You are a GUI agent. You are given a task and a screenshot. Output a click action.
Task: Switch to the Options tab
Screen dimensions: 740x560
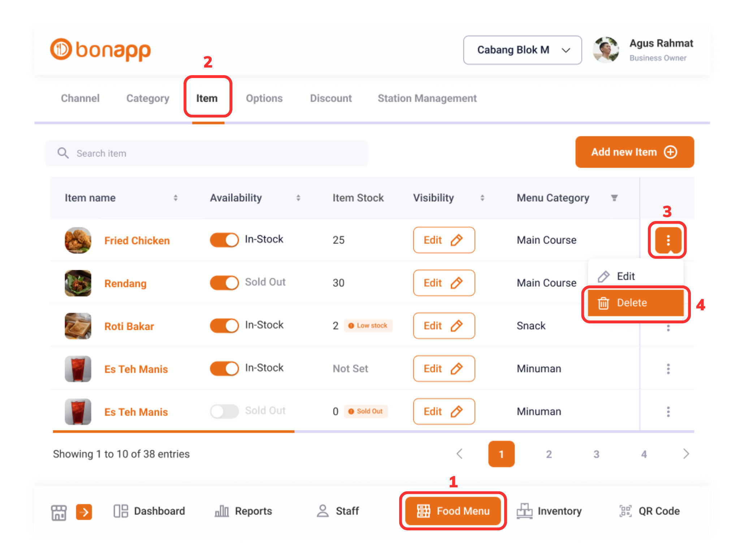click(264, 98)
